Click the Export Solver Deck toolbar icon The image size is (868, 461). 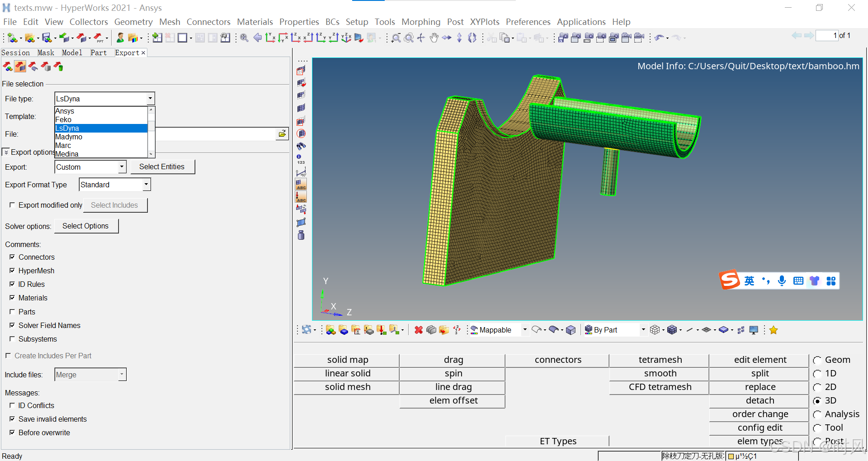click(x=81, y=38)
